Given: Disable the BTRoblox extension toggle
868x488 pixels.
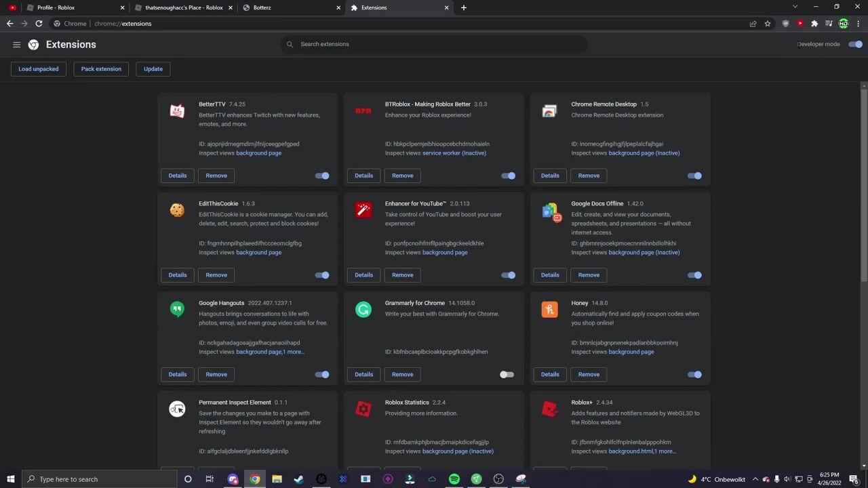Looking at the screenshot, I should (508, 176).
